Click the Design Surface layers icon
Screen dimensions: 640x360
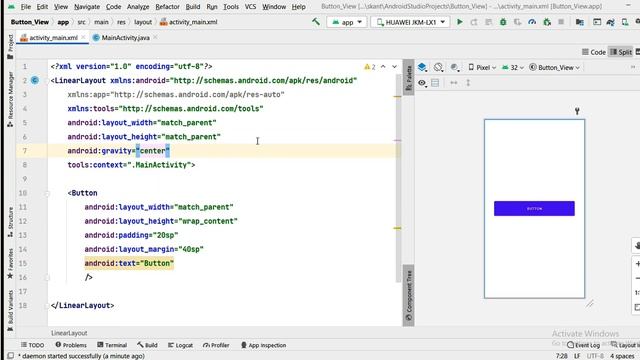click(x=422, y=67)
